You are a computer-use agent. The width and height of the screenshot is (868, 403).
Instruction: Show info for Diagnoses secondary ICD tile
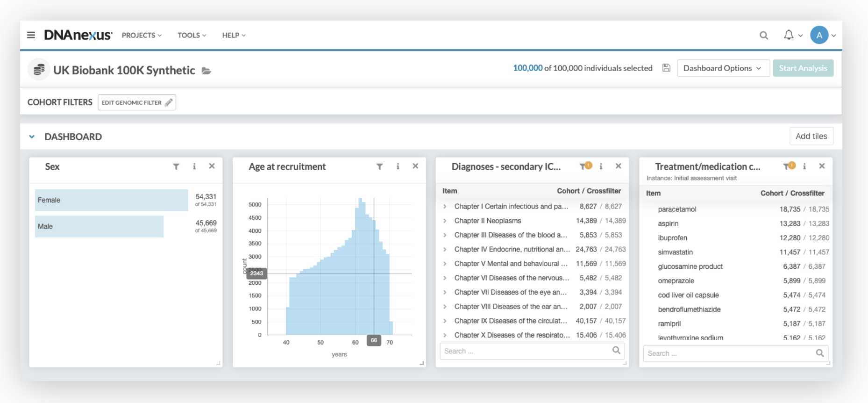pyautogui.click(x=601, y=166)
